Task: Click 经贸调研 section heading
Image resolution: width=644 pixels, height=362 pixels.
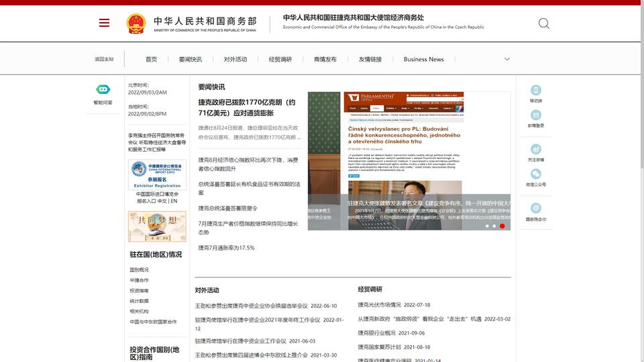Action: click(x=370, y=290)
